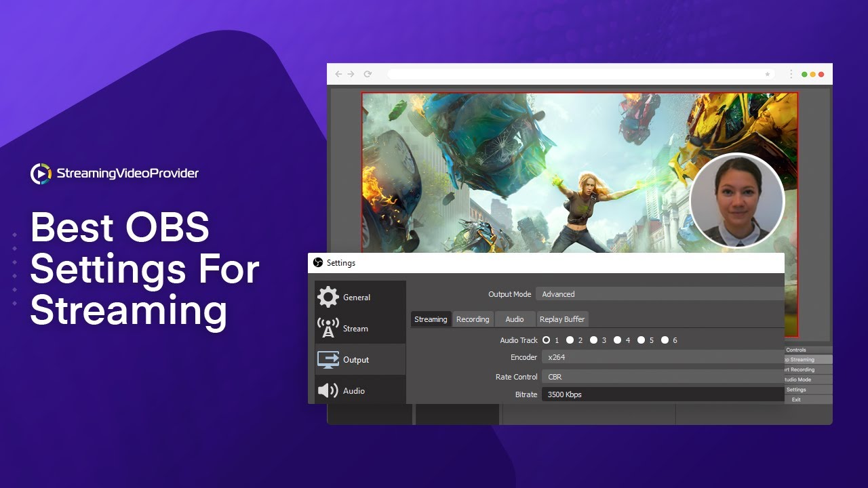
Task: Switch to the Replay Buffer tab
Action: pos(562,319)
